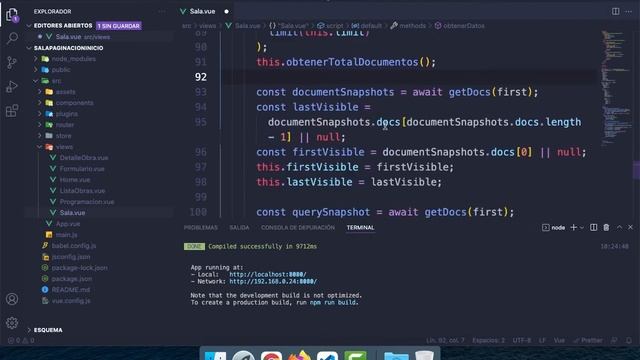Open the folder stack in the Dock
Viewport: 640px width, 360px height.
396,356
